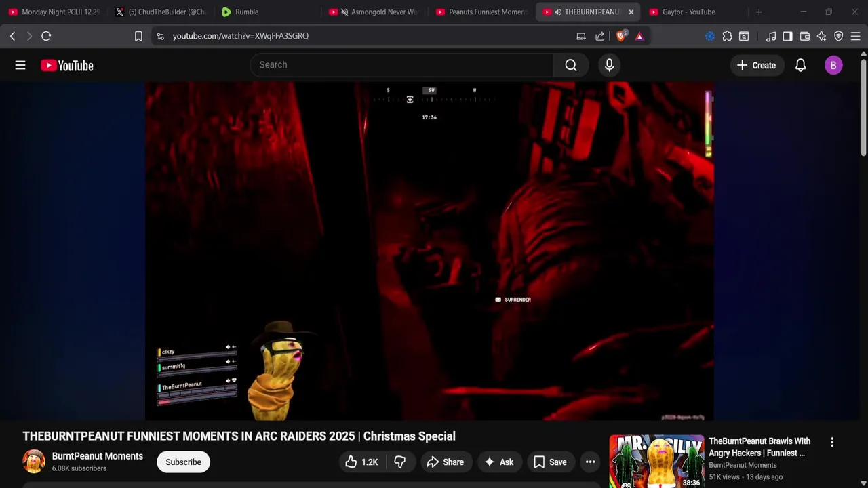Click '51K views · 13 days ago' text

coord(745,477)
